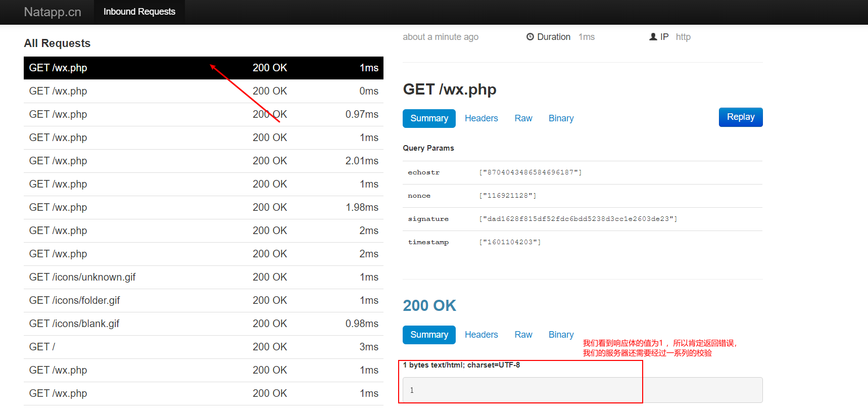Click the 200 OK response heading

(429, 305)
